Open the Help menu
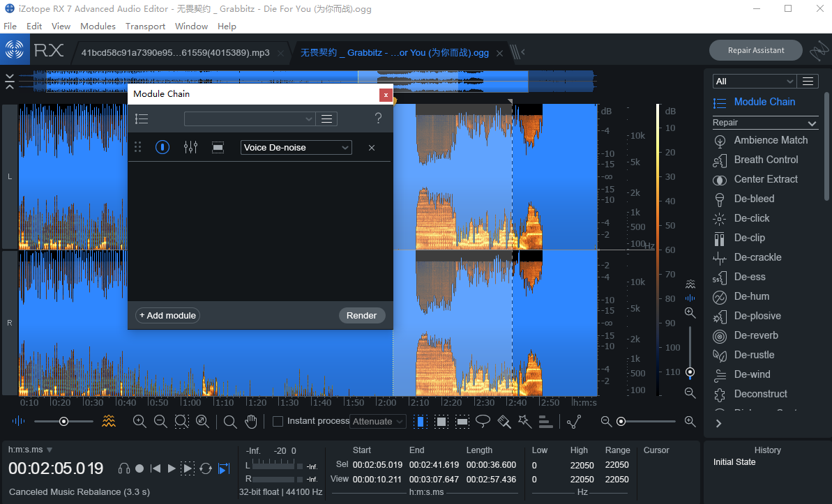The width and height of the screenshot is (832, 504). tap(227, 26)
